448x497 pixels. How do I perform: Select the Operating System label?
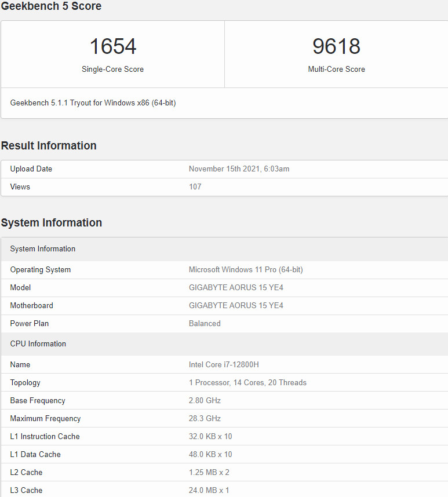coord(40,270)
